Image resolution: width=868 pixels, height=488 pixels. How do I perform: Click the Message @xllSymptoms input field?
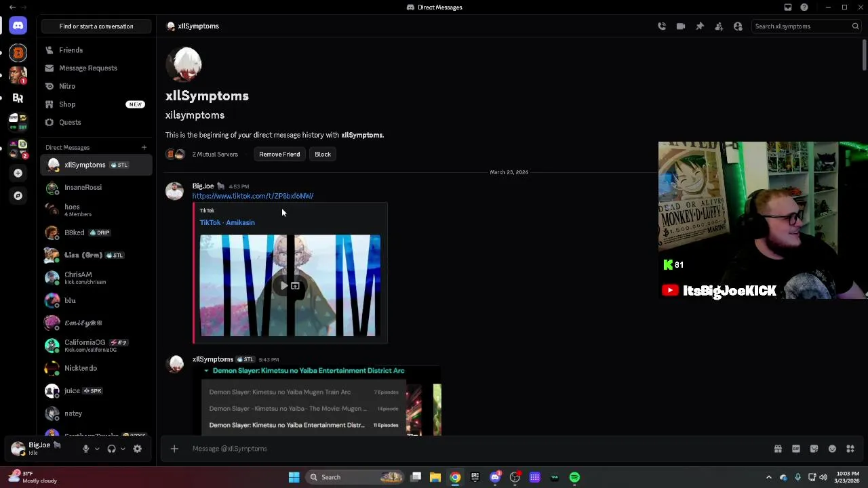pos(475,449)
